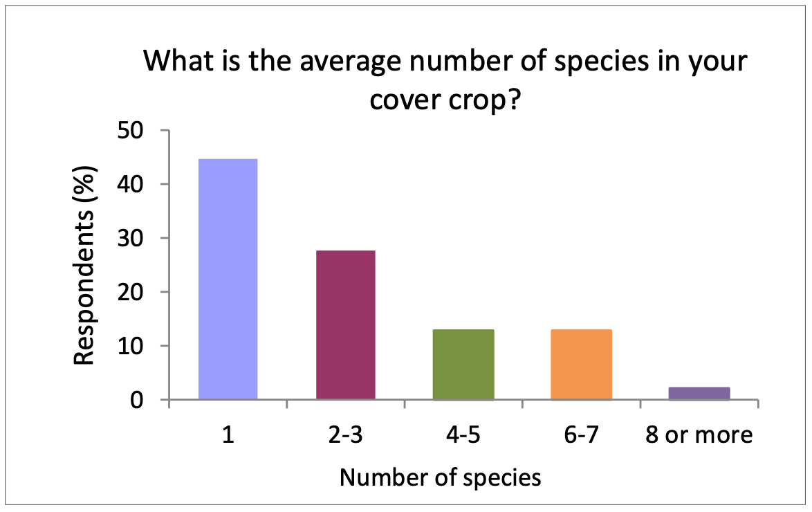Click the 2-3 category label

click(x=345, y=435)
